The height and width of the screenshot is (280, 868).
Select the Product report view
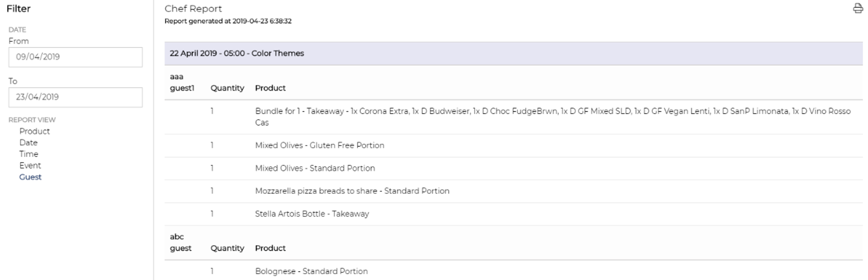(x=35, y=131)
